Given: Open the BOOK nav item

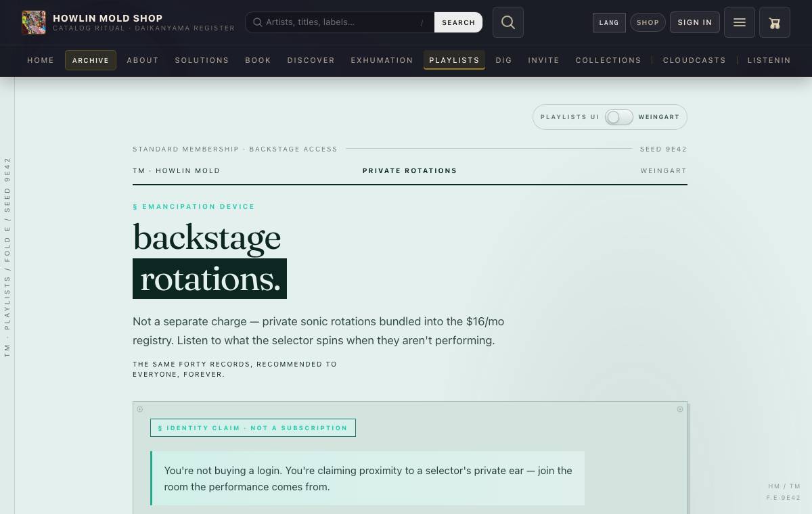Looking at the screenshot, I should point(258,60).
